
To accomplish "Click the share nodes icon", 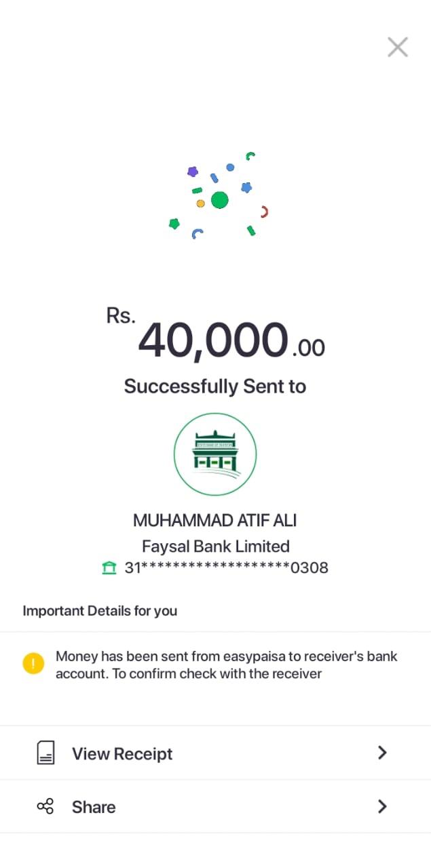I will [45, 806].
